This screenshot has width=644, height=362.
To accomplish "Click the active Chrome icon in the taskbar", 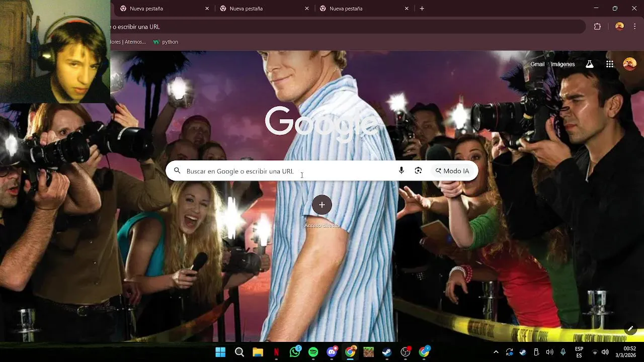I will pos(350,352).
